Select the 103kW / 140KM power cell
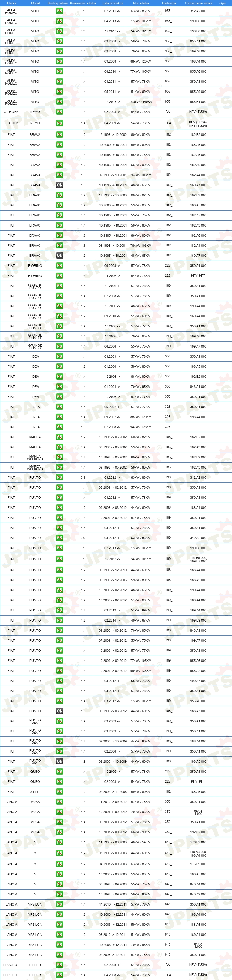The height and width of the screenshot is (980, 232). click(141, 102)
